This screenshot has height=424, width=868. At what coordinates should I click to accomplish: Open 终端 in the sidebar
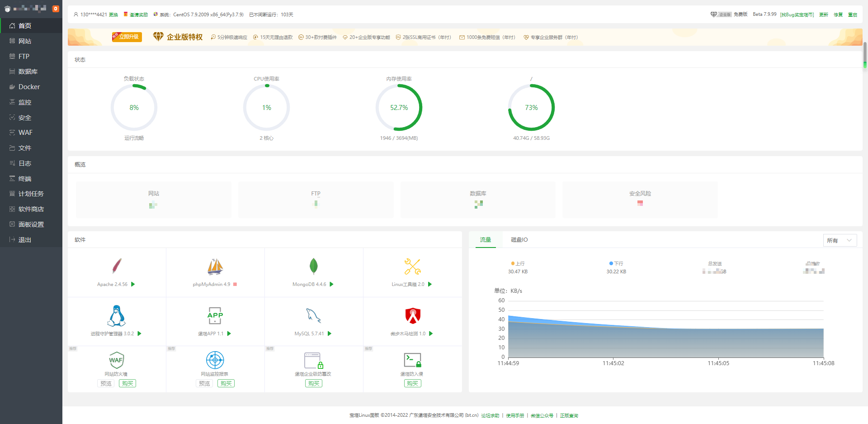[31, 179]
